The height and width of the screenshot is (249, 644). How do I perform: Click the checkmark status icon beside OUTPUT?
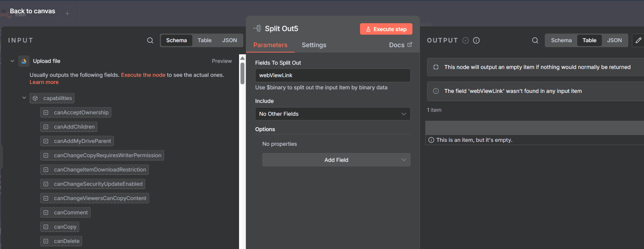466,40
